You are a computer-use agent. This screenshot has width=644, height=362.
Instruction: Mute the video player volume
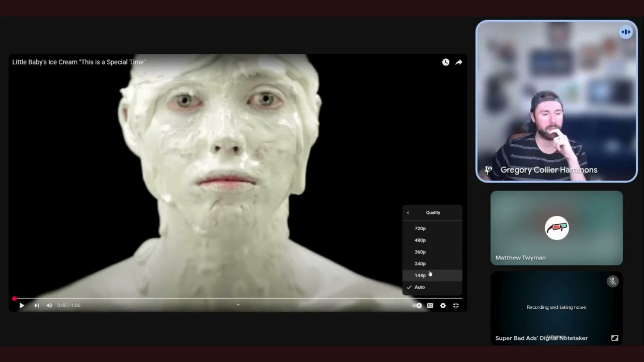[49, 305]
